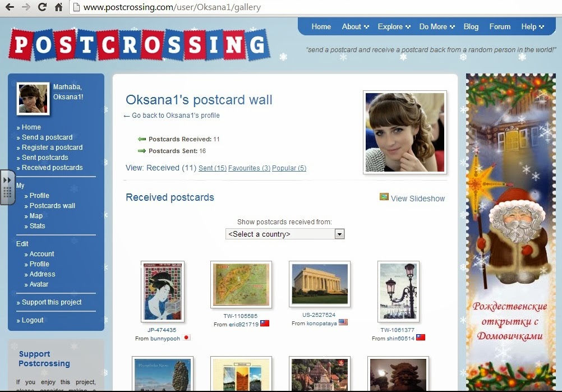Switch to Sent (15) view
The width and height of the screenshot is (562, 392).
click(x=213, y=168)
